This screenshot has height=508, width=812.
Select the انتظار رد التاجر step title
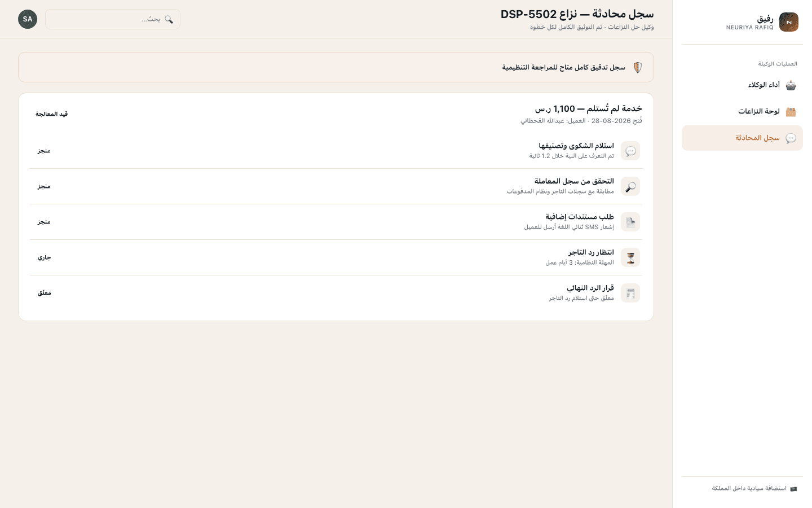[590, 252]
